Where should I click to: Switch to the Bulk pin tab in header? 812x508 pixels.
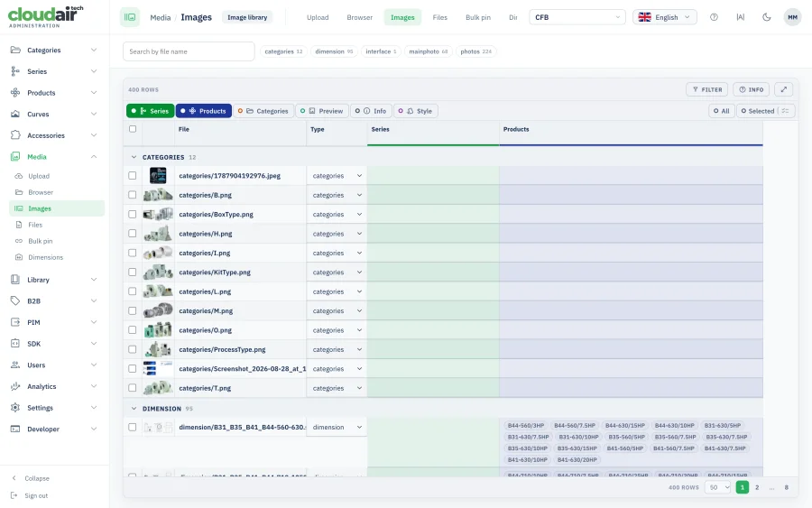478,17
